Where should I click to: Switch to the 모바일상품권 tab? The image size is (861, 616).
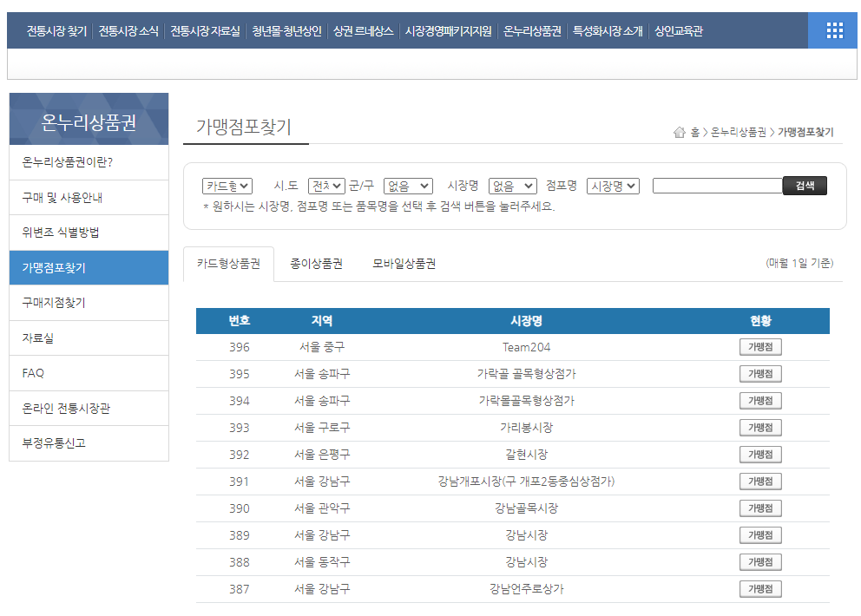[404, 264]
